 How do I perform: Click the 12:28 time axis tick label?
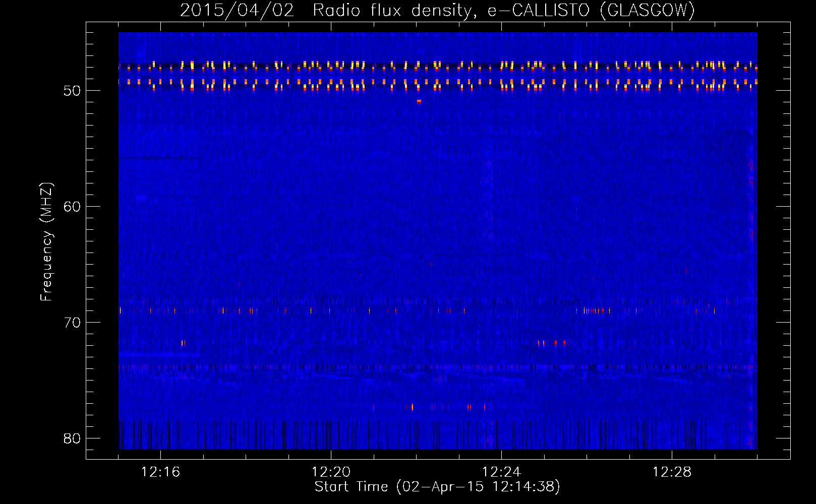pyautogui.click(x=672, y=472)
